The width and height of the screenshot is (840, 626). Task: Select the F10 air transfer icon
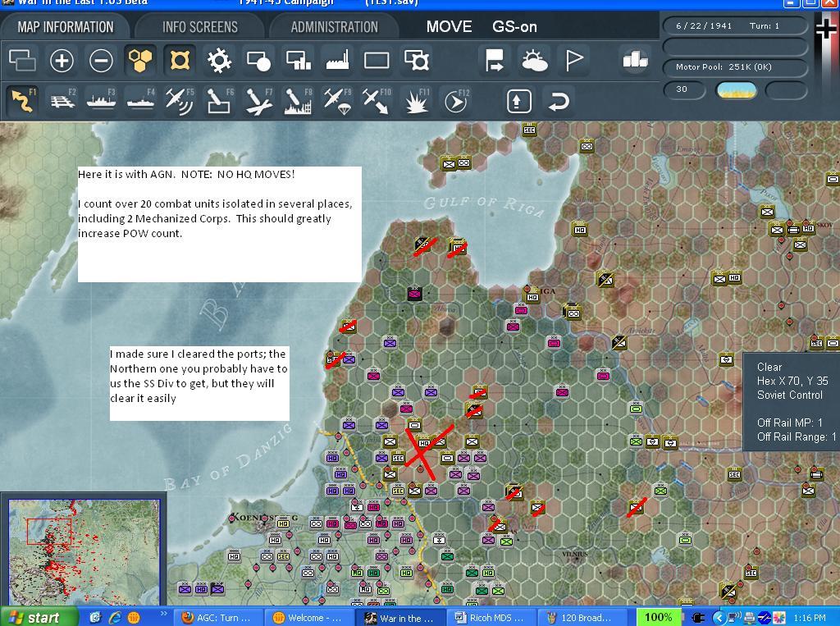(377, 101)
